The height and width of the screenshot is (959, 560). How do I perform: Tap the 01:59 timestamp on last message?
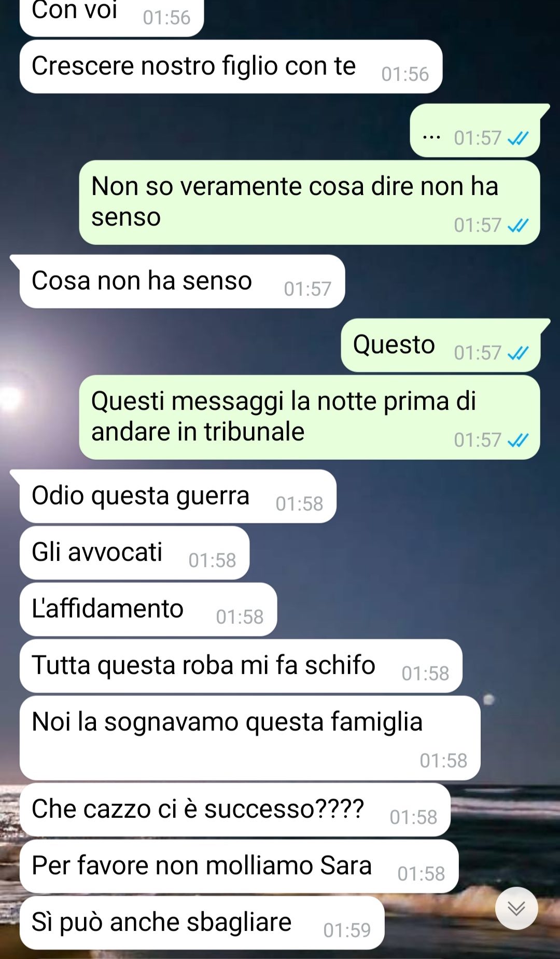click(x=347, y=930)
